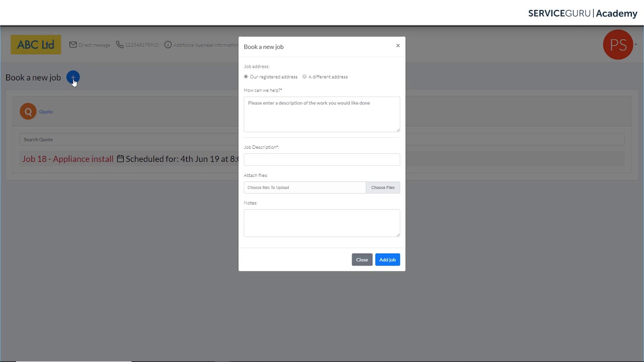This screenshot has width=644, height=362.
Task: Click the info icon for Additional business information
Action: [168, 45]
